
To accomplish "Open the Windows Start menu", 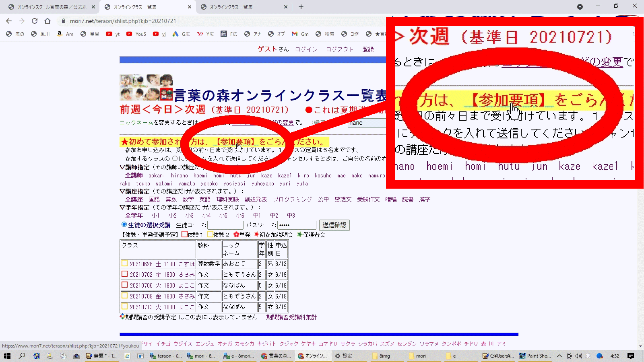I will click(7, 356).
